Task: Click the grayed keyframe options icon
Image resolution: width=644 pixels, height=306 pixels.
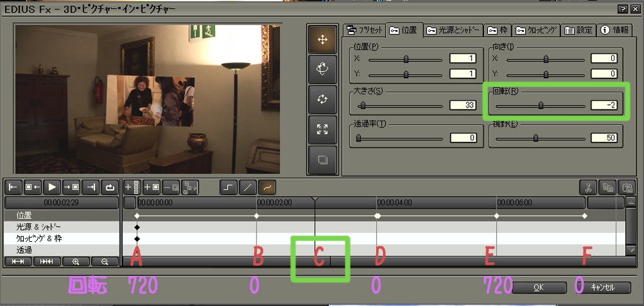Action: [x=190, y=187]
